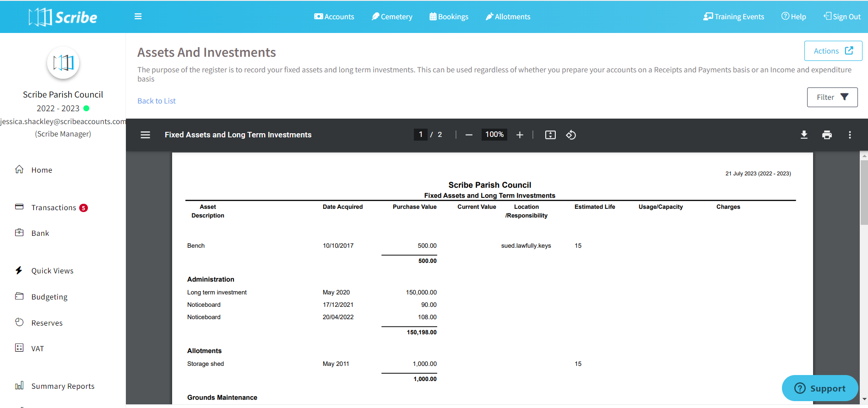This screenshot has height=408, width=868.
Task: Click the Budgeting folder icon
Action: pos(19,296)
